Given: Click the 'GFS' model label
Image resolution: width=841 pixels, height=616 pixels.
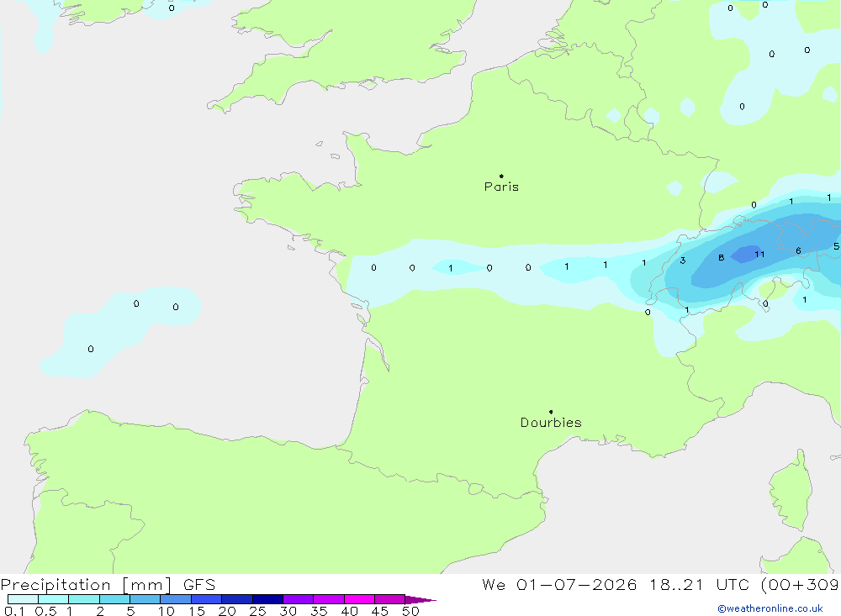Looking at the screenshot, I should tap(199, 585).
